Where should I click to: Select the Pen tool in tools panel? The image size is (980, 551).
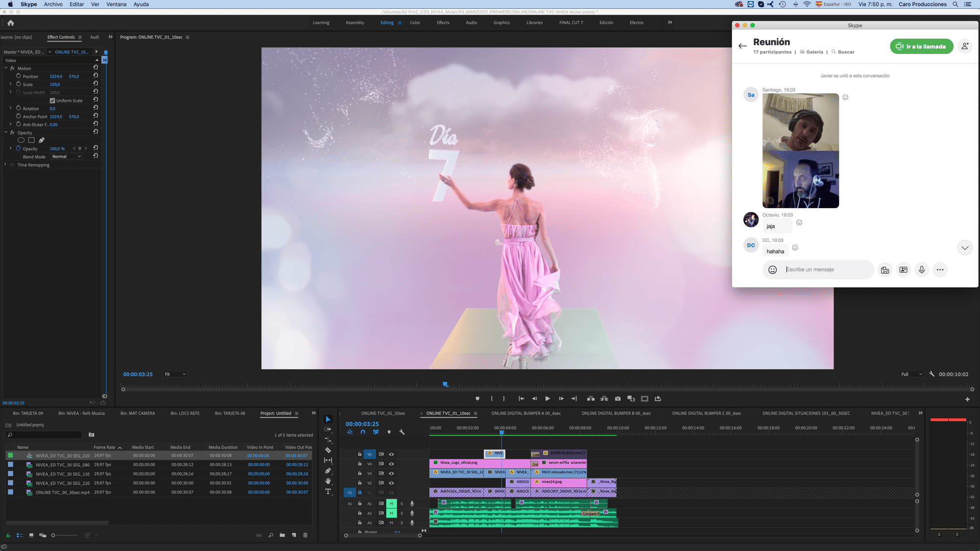click(x=328, y=471)
